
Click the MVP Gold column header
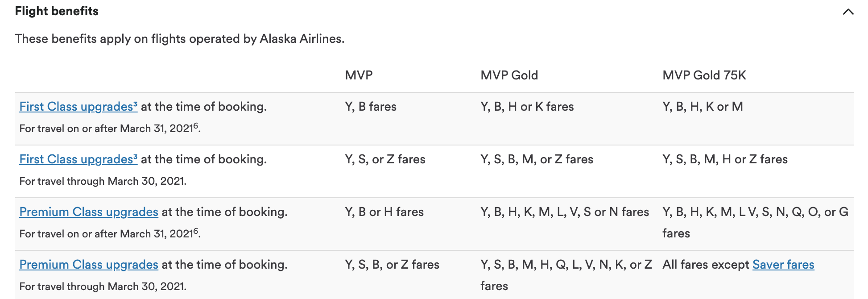[509, 75]
